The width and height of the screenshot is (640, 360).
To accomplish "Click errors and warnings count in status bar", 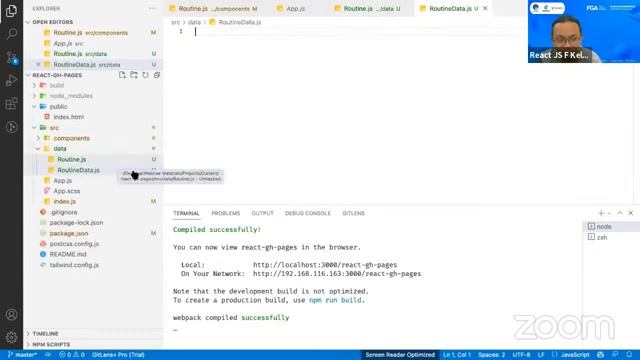I will (72, 355).
